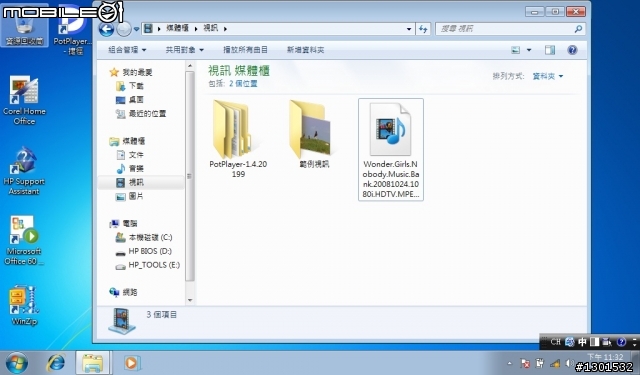Image resolution: width=640 pixels, height=375 pixels.
Task: Show hidden tray icons arrow
Action: pyautogui.click(x=509, y=363)
